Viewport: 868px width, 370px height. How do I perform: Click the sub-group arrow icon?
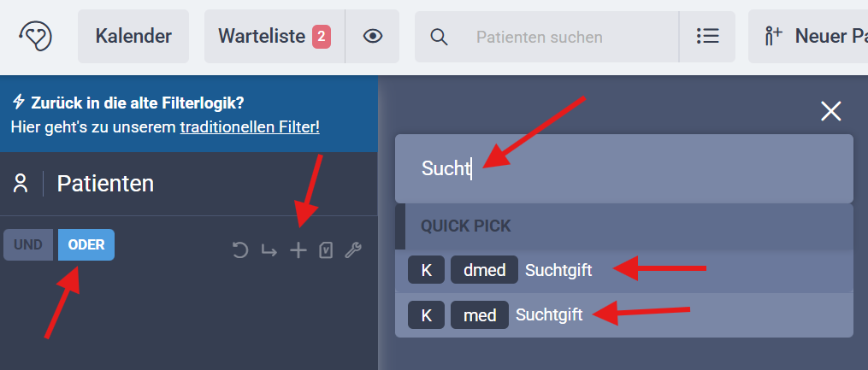[269, 250]
